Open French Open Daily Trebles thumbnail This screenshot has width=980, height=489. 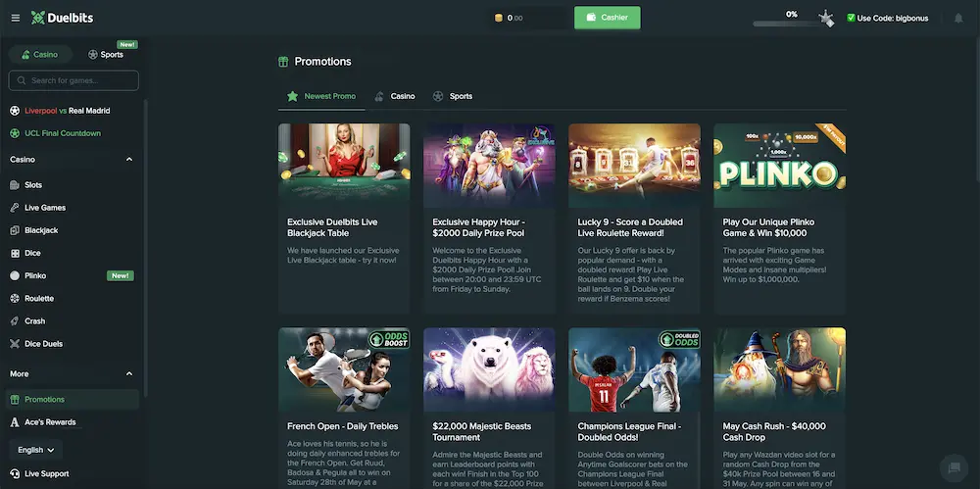344,369
